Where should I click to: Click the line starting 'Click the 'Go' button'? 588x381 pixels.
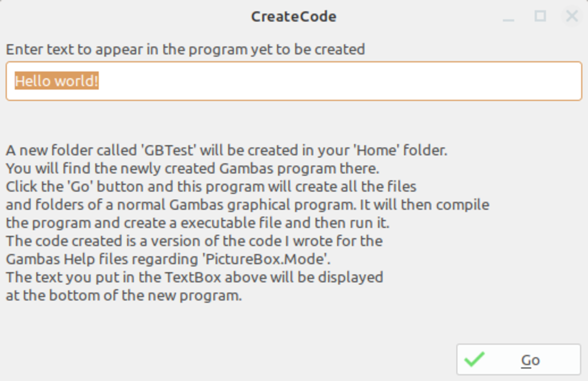pyautogui.click(x=211, y=186)
